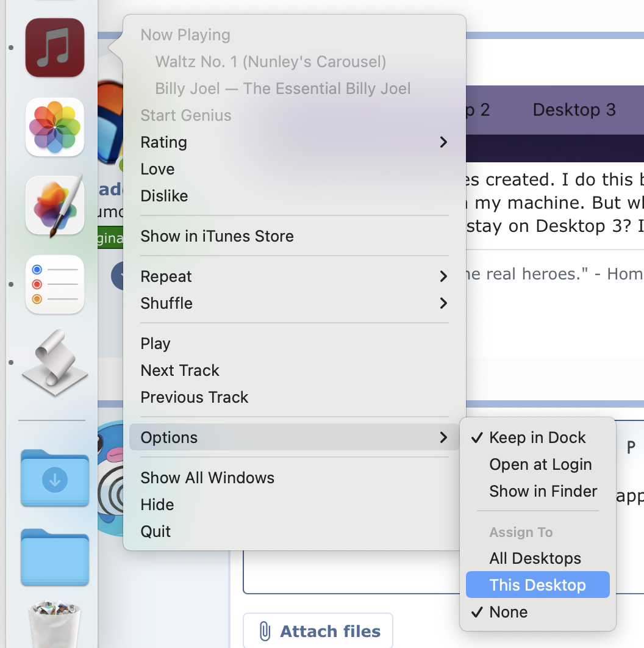Open the Trash in the Dock

point(54,624)
